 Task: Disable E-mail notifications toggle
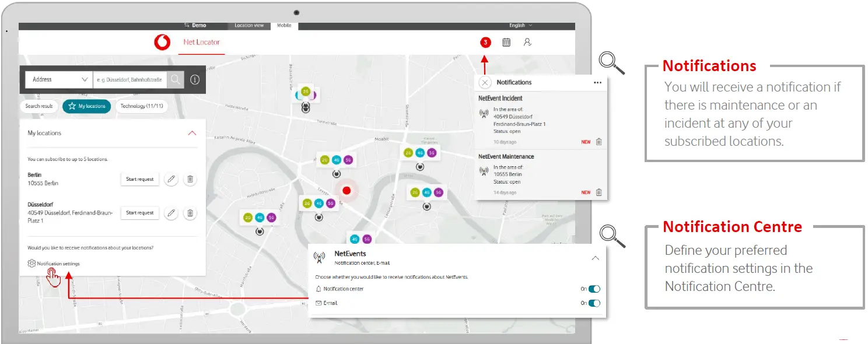[594, 303]
